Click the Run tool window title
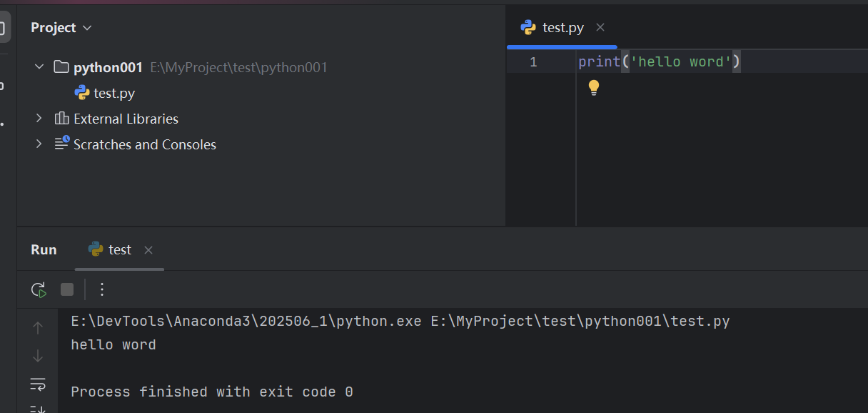 (x=44, y=249)
